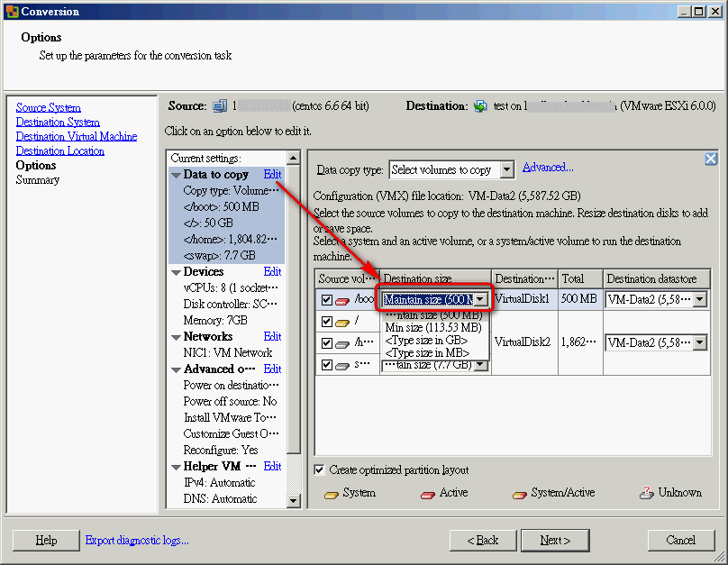This screenshot has height=565, width=728.
Task: Collapse the Advanced options section
Action: point(176,370)
